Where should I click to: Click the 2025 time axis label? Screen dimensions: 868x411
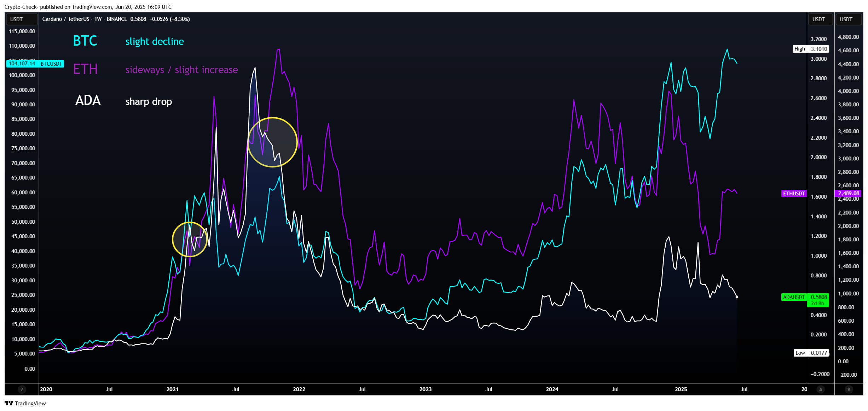pos(681,389)
